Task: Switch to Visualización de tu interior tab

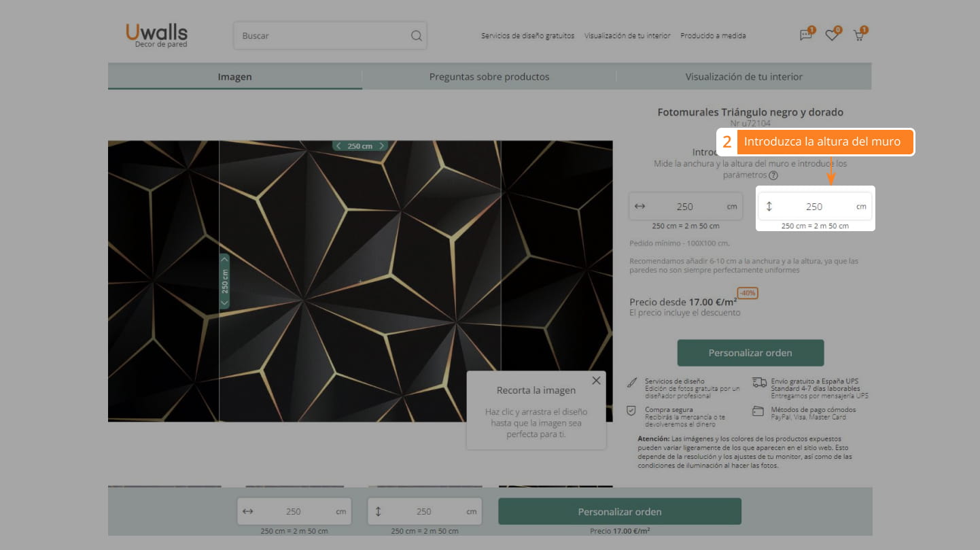Action: point(743,77)
